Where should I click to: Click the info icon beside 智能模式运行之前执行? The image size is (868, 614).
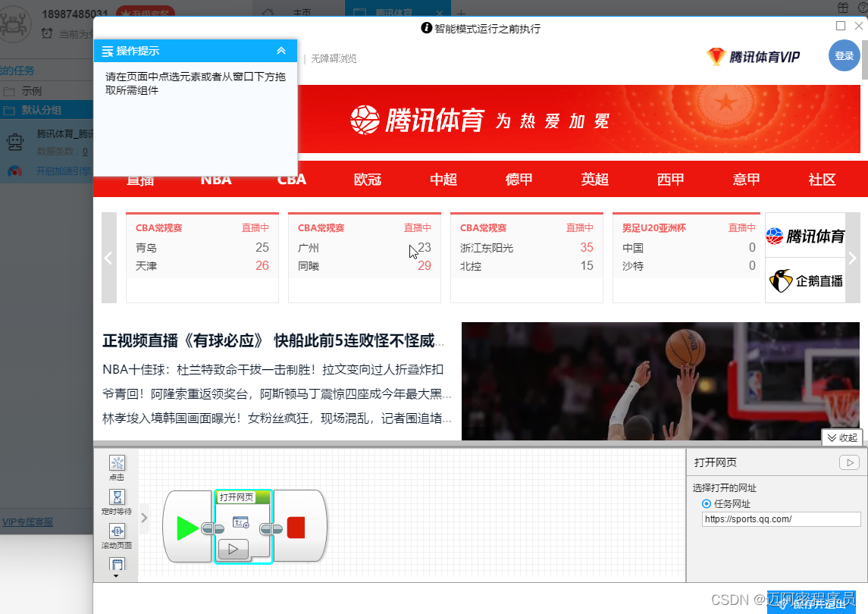point(426,28)
